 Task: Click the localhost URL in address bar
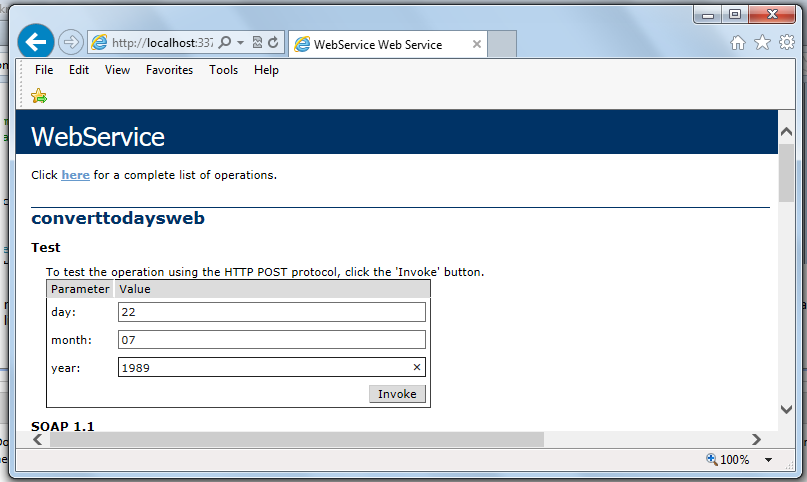pos(163,43)
